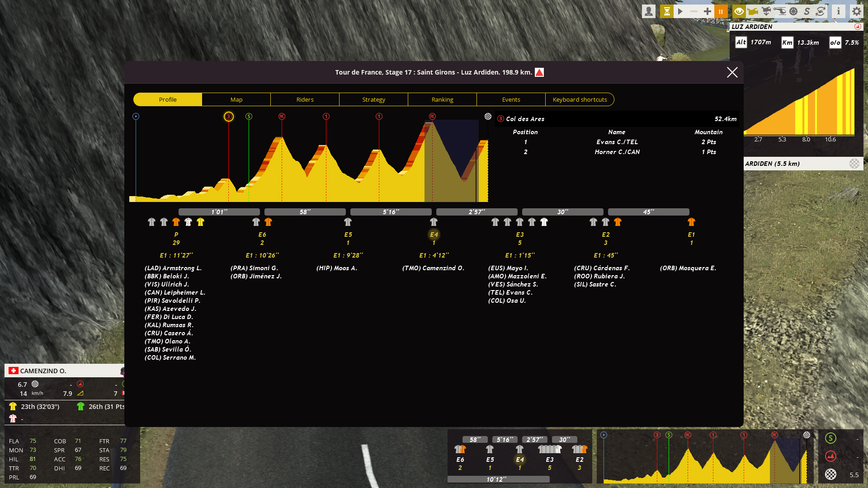Select the first HC climb marker on the profile
This screenshot has width=868, height=488.
pos(282,117)
